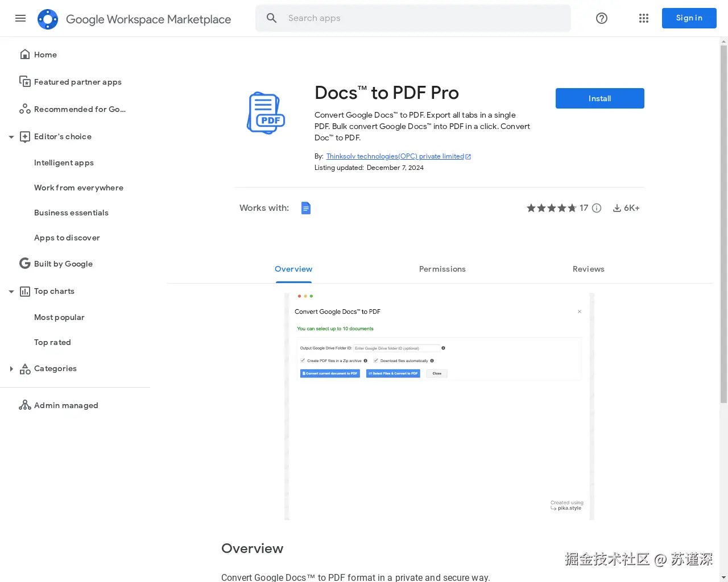Switch to the Permissions tab
This screenshot has height=582, width=728.
[x=442, y=269]
